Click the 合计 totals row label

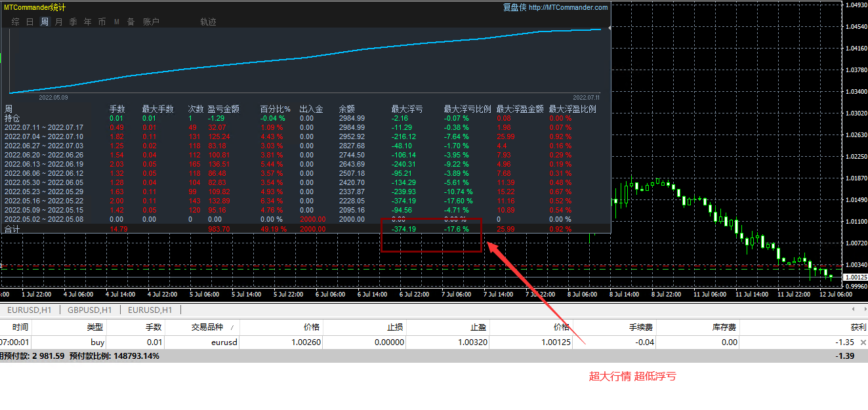(12, 229)
